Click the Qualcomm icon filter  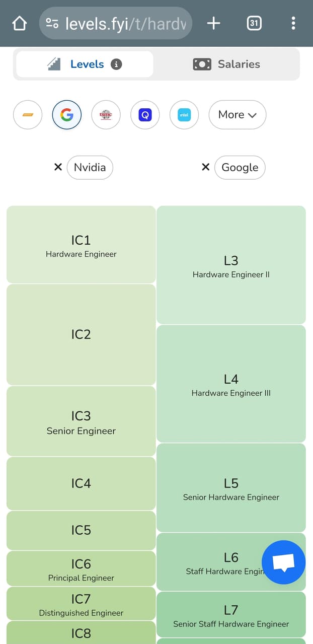pyautogui.click(x=145, y=115)
